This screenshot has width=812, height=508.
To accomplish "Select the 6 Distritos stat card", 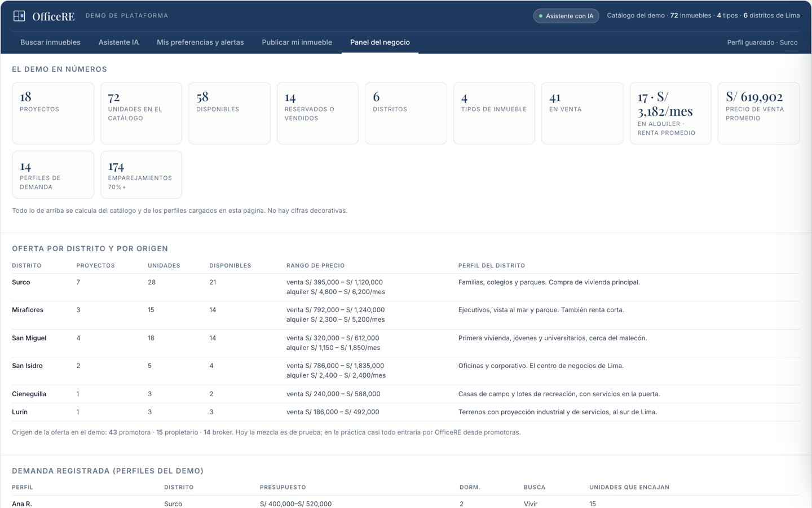I will pyautogui.click(x=406, y=113).
